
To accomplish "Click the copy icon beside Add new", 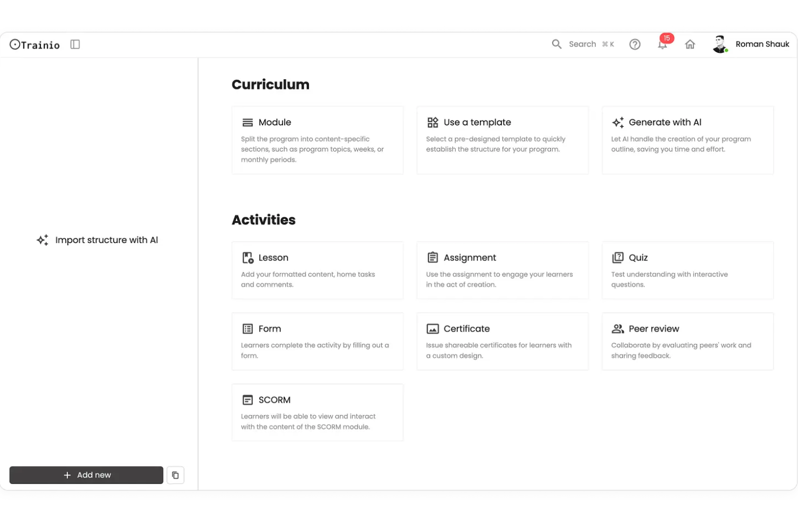I will (175, 475).
